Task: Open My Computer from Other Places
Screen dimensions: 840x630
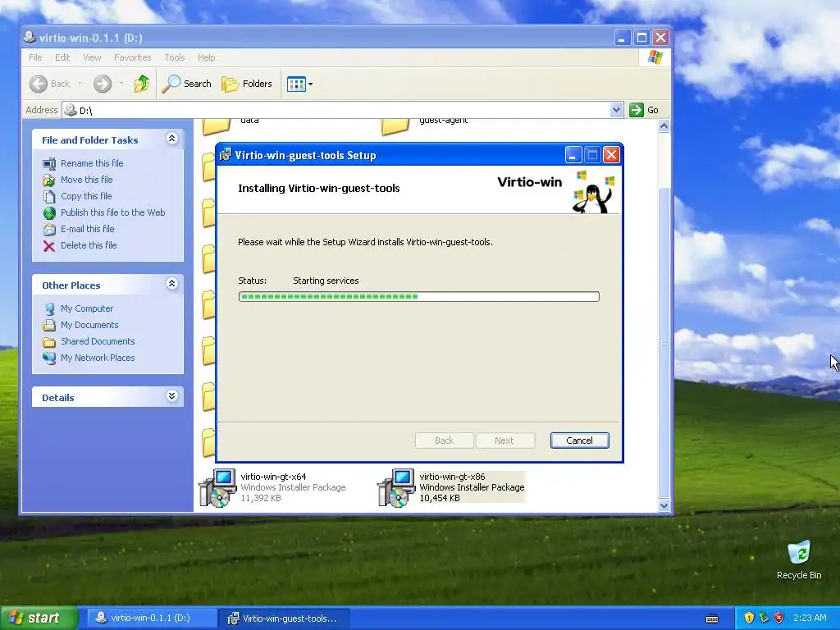Action: coord(87,308)
